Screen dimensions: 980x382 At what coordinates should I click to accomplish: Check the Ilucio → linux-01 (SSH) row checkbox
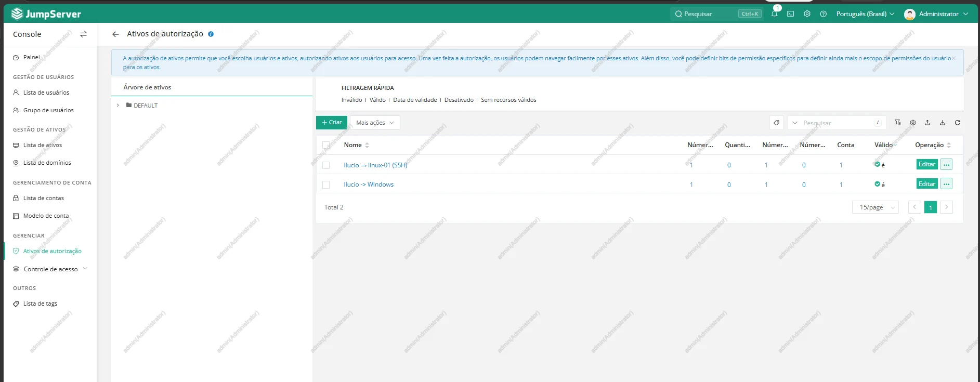[x=326, y=165]
